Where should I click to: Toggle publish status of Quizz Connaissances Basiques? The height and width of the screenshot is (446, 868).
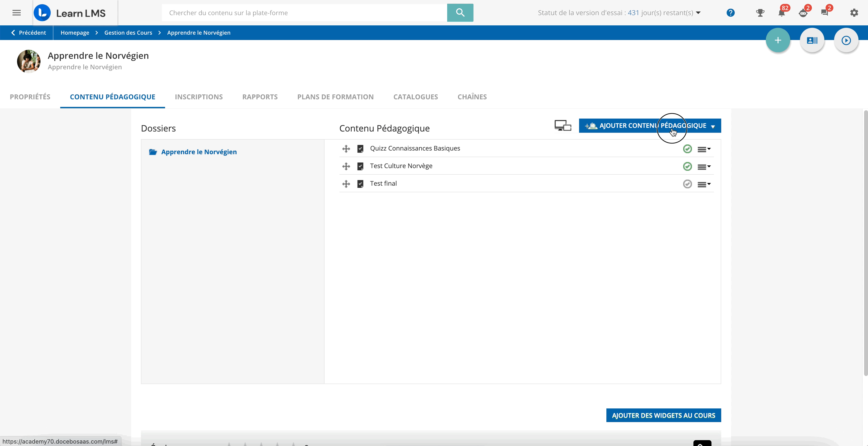(x=687, y=149)
